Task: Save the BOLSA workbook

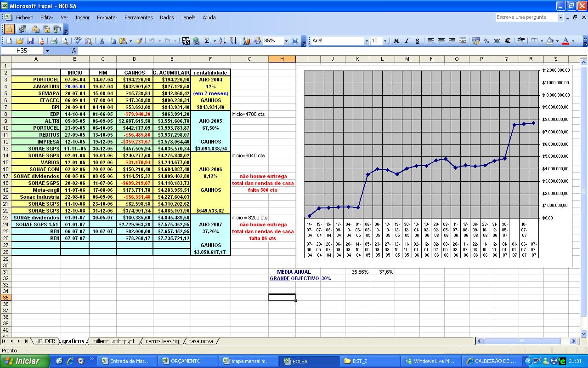Action: (x=30, y=41)
